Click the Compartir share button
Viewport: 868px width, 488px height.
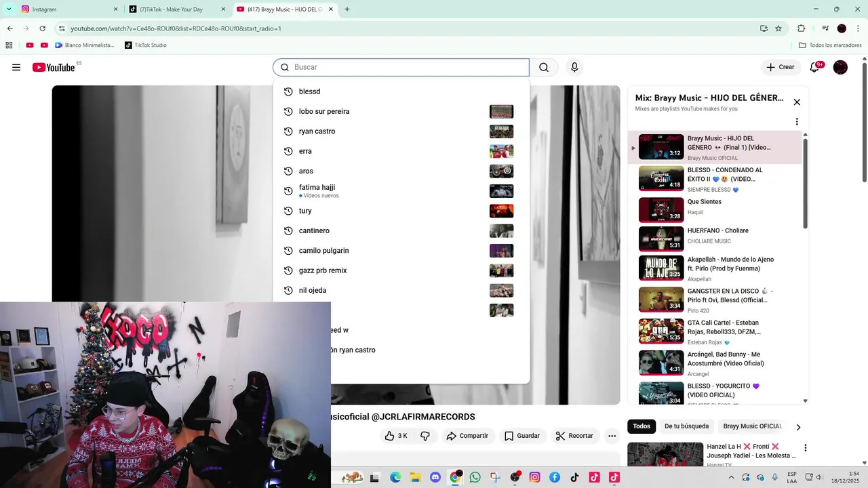(467, 436)
